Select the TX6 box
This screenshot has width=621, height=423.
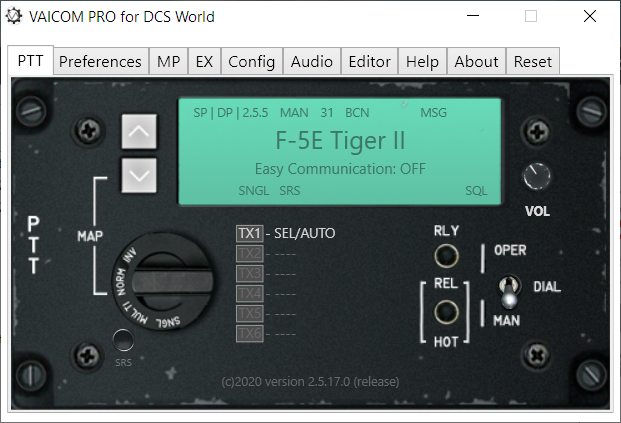[x=250, y=333]
